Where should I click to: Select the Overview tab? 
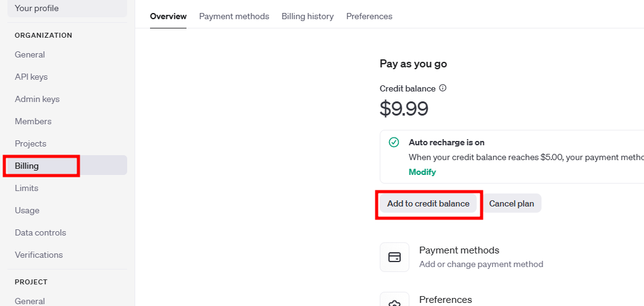pyautogui.click(x=168, y=16)
